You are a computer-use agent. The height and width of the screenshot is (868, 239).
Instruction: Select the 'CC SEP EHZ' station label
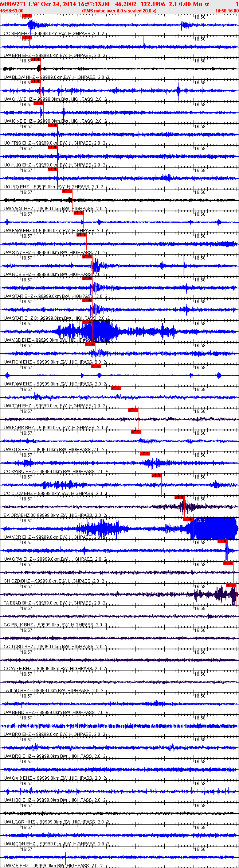coord(17,34)
